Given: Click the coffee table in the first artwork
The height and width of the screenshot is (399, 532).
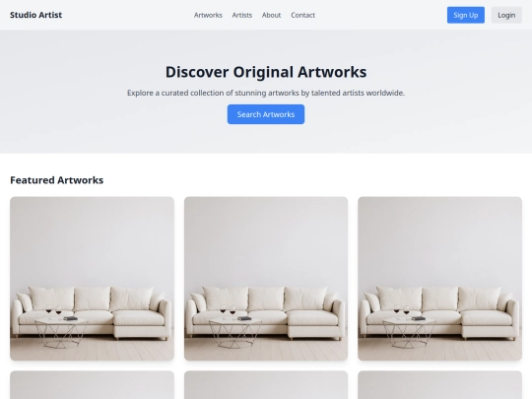Looking at the screenshot, I should point(61,333).
